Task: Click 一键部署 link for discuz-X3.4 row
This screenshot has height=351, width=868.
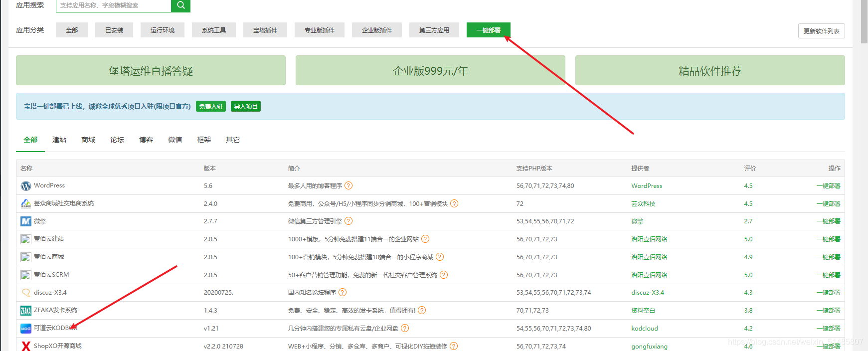Action: click(829, 292)
